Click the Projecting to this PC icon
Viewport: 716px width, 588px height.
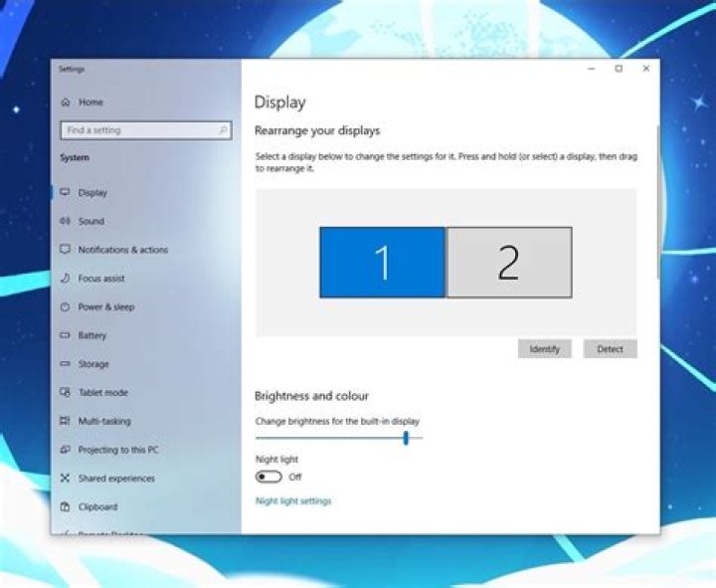tap(66, 450)
